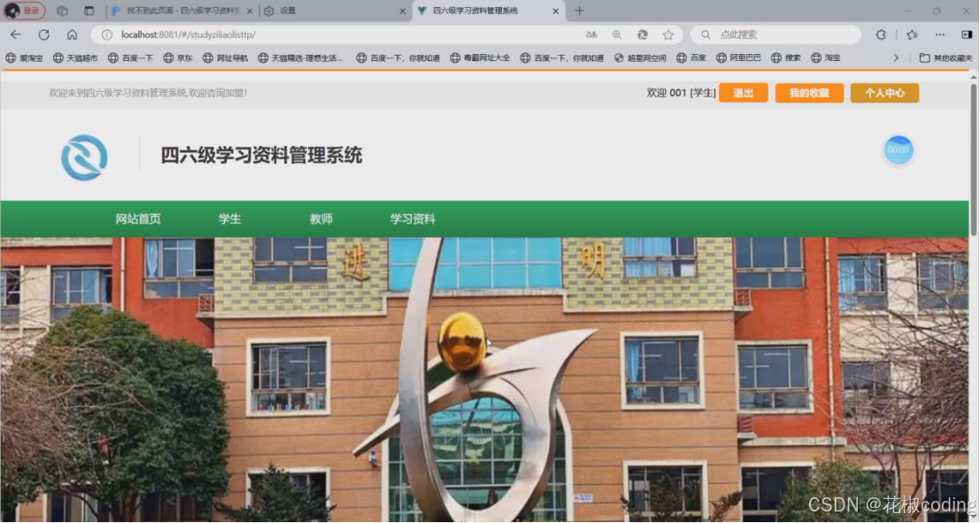
Task: Click the translate icon in the address bar
Action: (x=590, y=35)
